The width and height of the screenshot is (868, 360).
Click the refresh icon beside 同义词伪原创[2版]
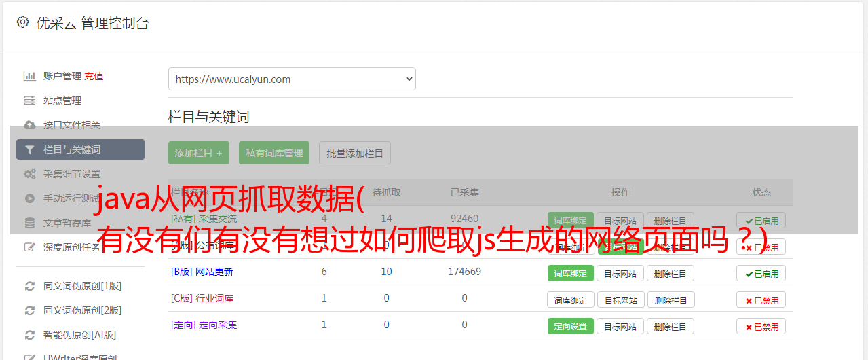tap(29, 310)
